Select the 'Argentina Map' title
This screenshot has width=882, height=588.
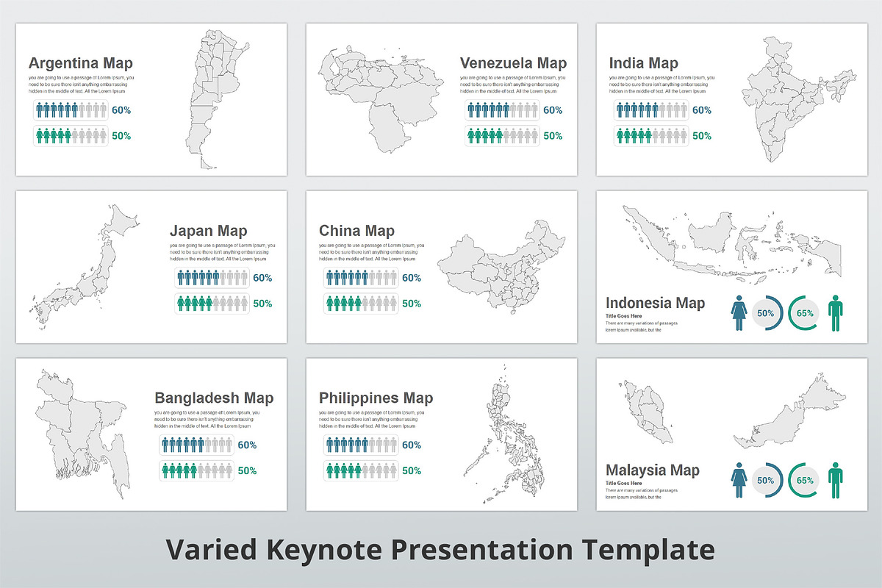81,63
